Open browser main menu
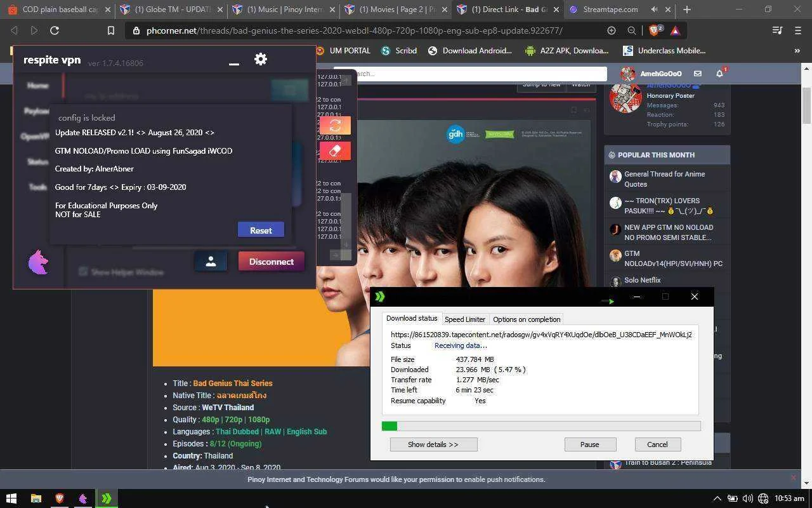This screenshot has height=508, width=812. (798, 30)
